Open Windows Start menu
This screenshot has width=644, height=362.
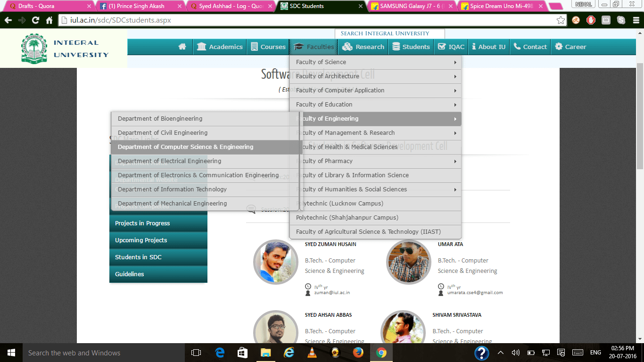(x=11, y=353)
